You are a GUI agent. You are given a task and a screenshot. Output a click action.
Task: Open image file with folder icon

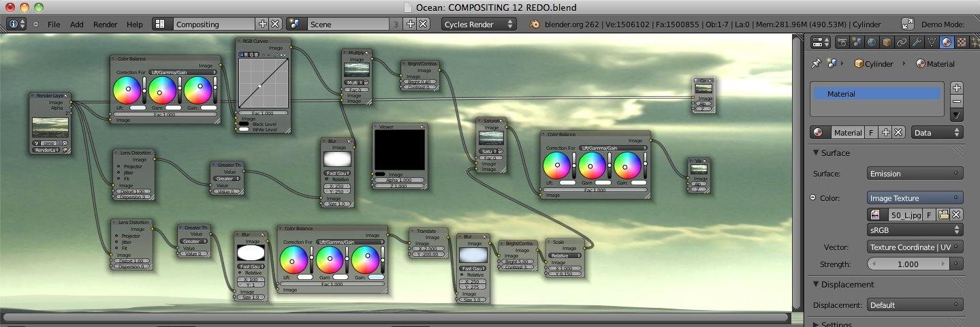pyautogui.click(x=944, y=215)
